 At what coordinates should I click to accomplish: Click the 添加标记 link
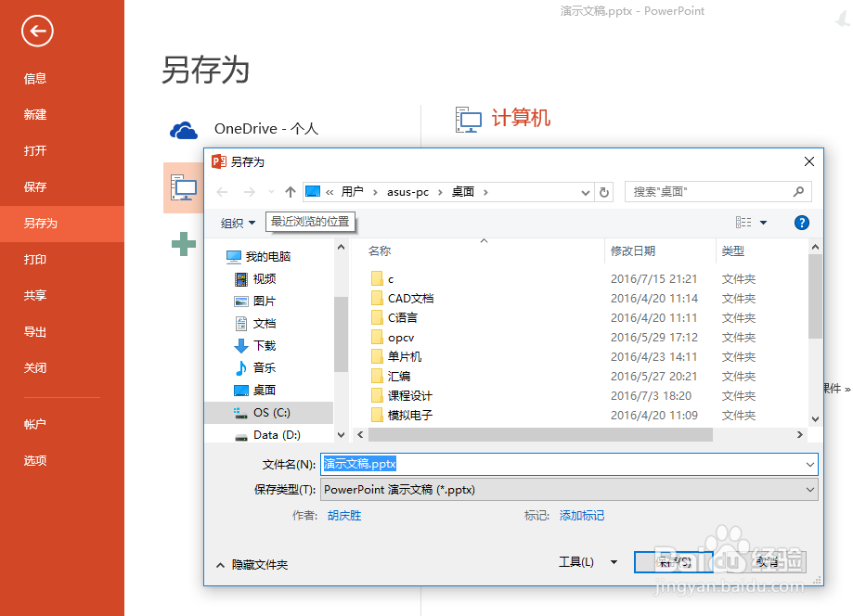coord(582,516)
